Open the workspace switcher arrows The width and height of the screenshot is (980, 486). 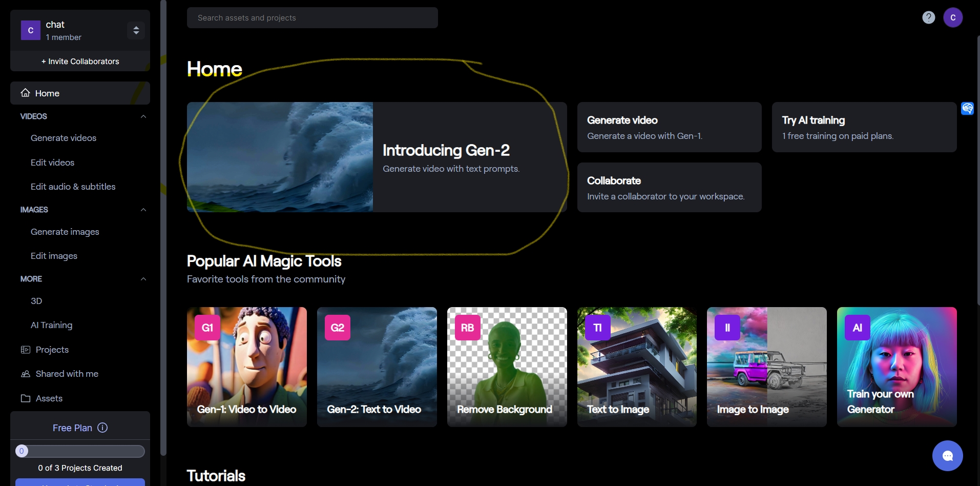(136, 30)
